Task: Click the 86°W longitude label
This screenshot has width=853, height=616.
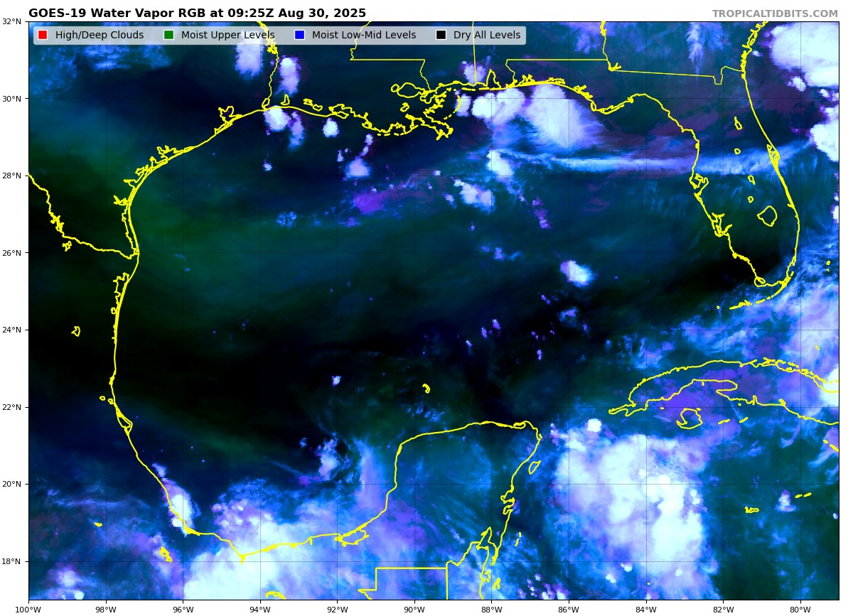Action: [569, 609]
